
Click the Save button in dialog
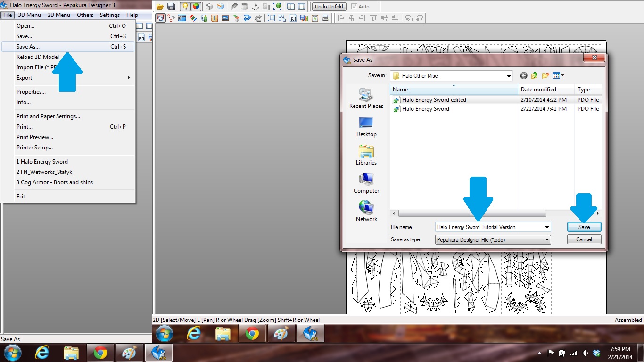pyautogui.click(x=584, y=227)
